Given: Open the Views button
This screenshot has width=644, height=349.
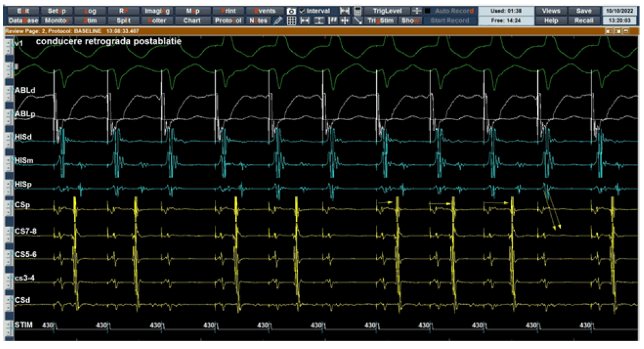Looking at the screenshot, I should click(551, 11).
